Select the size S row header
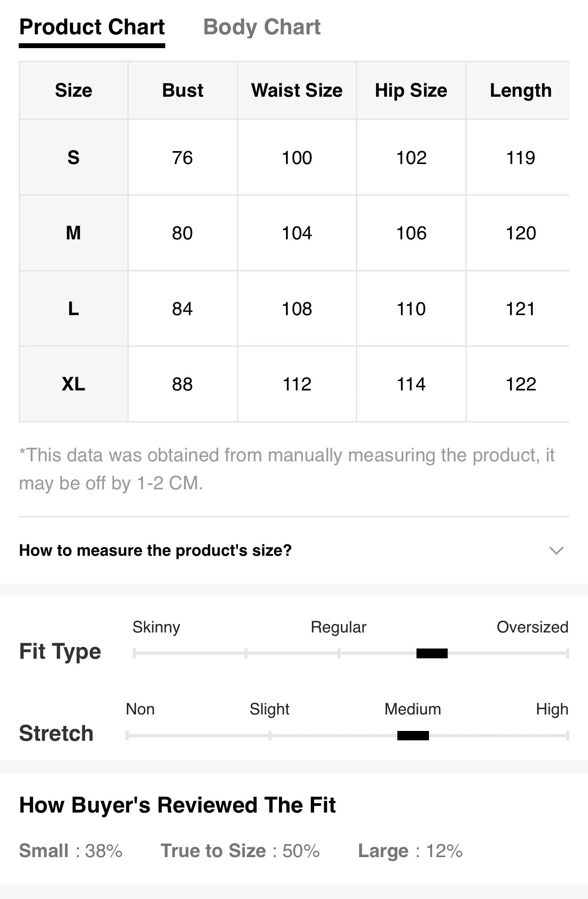Image resolution: width=588 pixels, height=899 pixels. (x=73, y=157)
